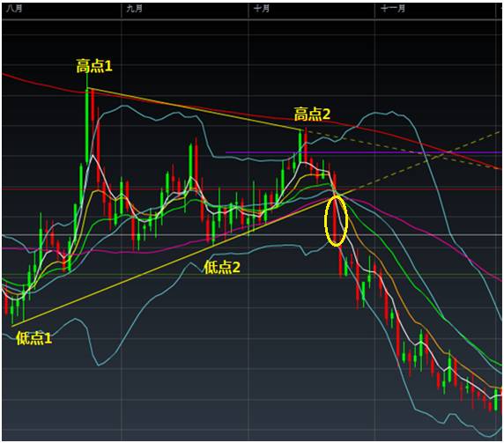Click inside the yellow ellipse breakout marker

point(336,221)
